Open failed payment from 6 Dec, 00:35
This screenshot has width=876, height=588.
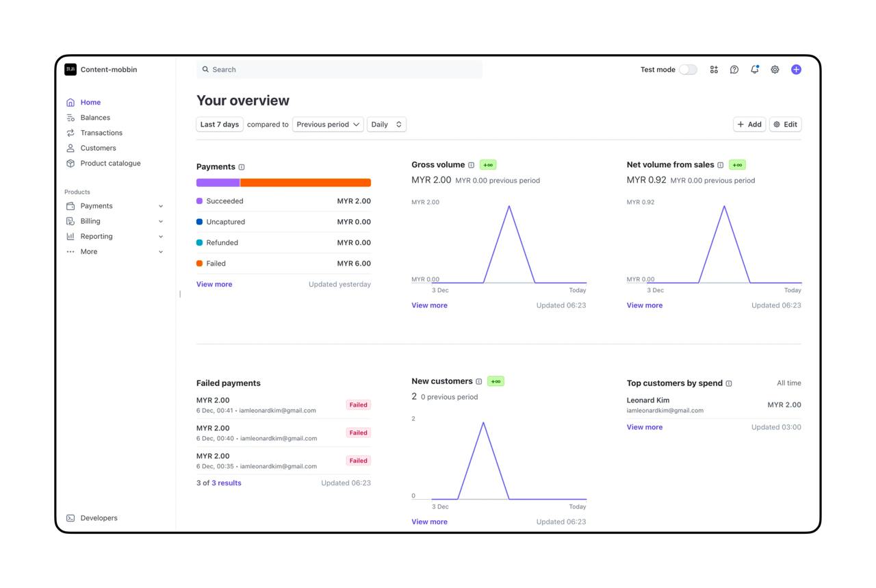coord(283,461)
